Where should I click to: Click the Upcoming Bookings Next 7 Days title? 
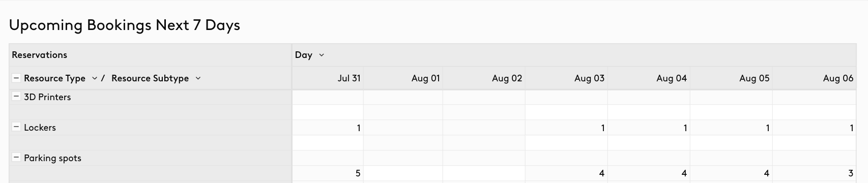pos(125,25)
